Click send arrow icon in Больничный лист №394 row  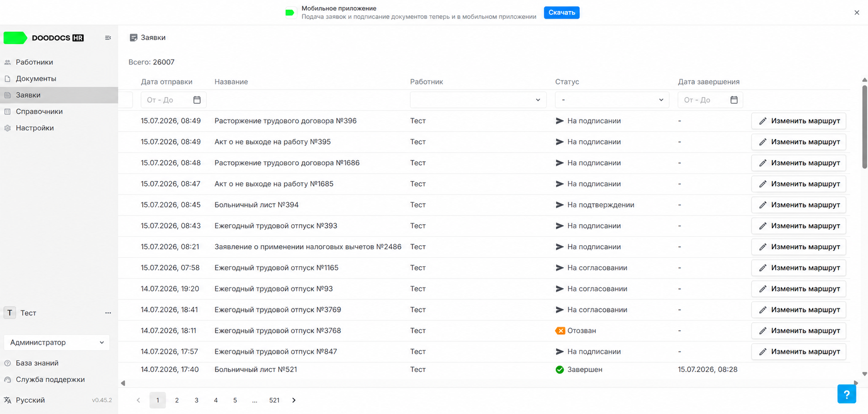pos(560,205)
